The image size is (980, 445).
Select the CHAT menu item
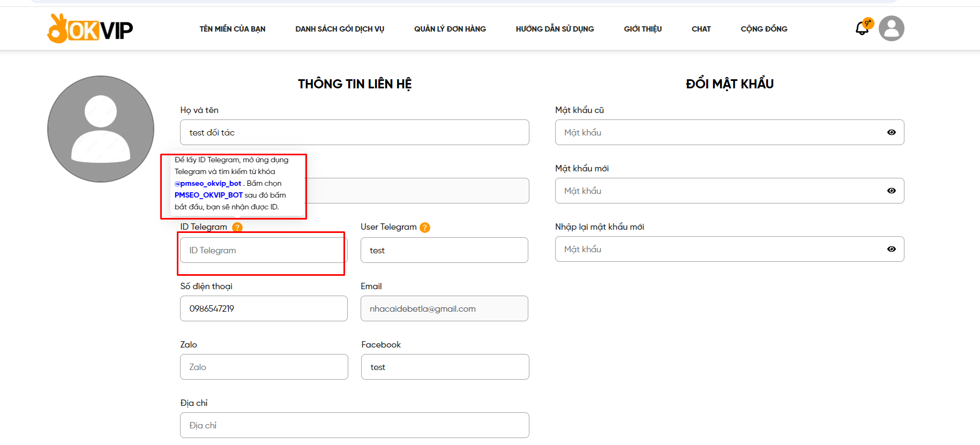click(701, 29)
